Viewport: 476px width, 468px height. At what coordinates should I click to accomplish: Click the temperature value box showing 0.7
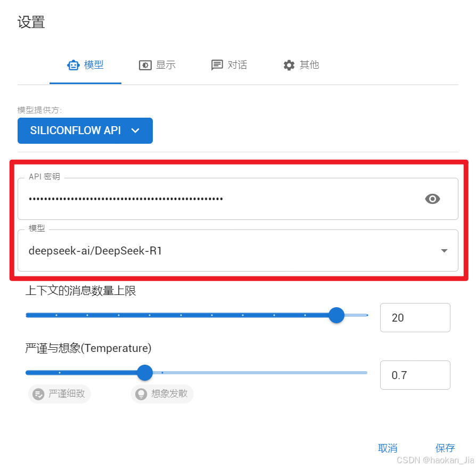pos(415,375)
